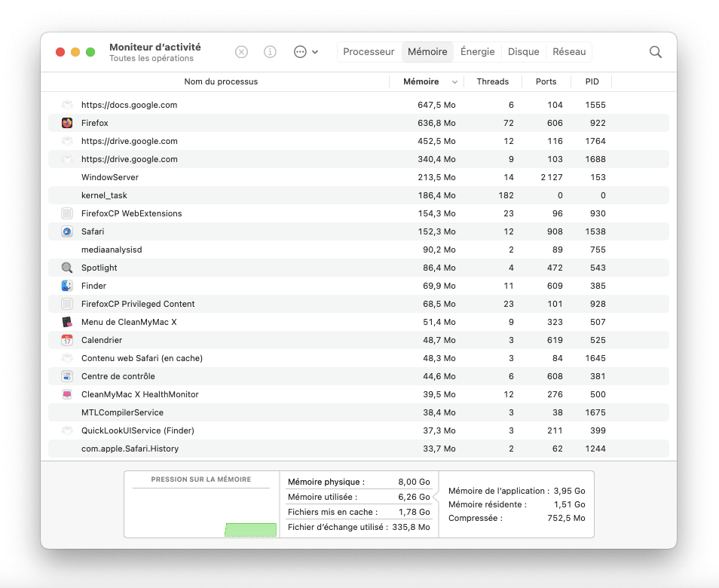Click the Pression sur la mémoire heading
Image resolution: width=719 pixels, height=588 pixels.
click(200, 479)
